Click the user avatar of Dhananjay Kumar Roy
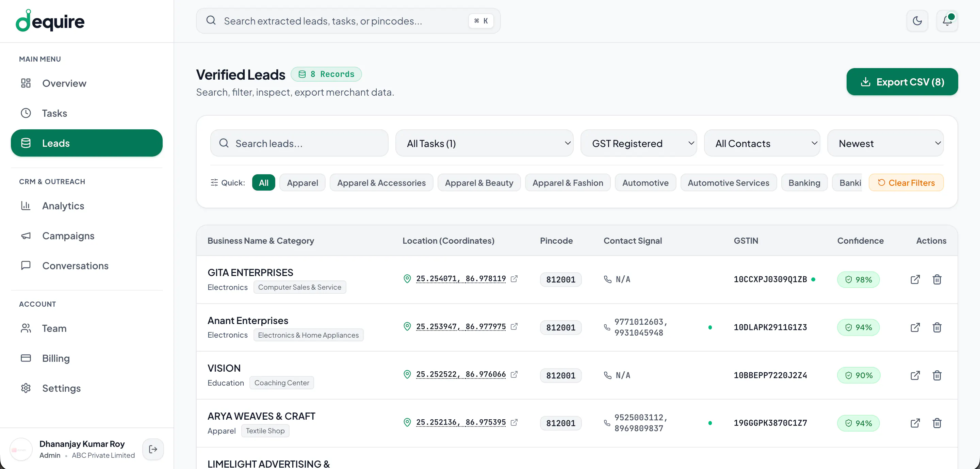Image resolution: width=980 pixels, height=469 pixels. click(21, 449)
